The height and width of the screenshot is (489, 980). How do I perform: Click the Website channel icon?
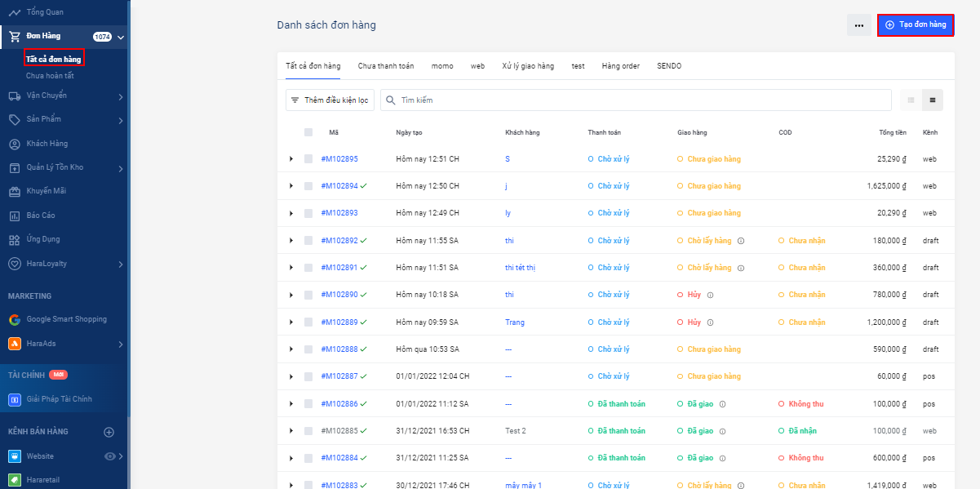(x=15, y=456)
